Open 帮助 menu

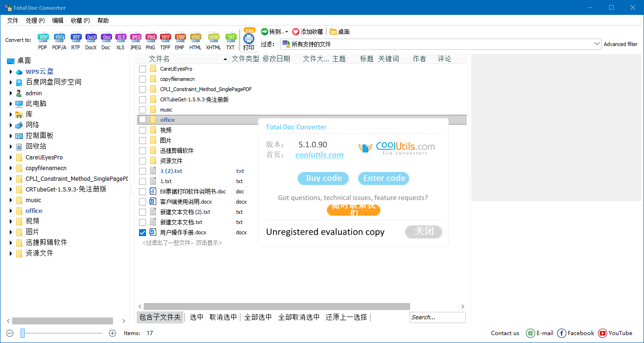tap(103, 20)
